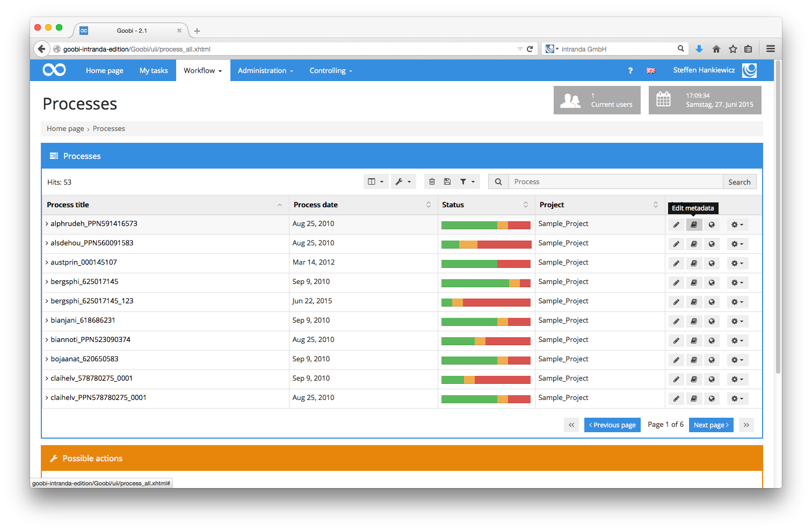
Task: Expand the bianjani_618686231 process row
Action: coord(47,320)
